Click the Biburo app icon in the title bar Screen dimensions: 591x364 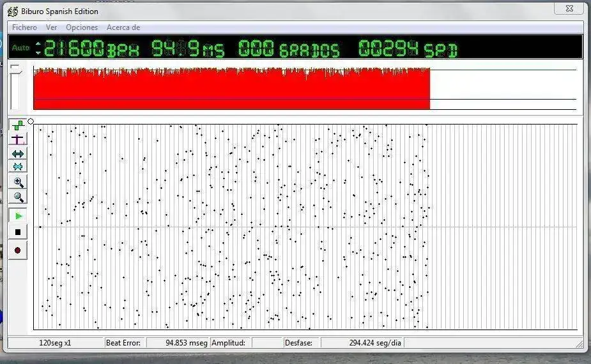click(12, 11)
